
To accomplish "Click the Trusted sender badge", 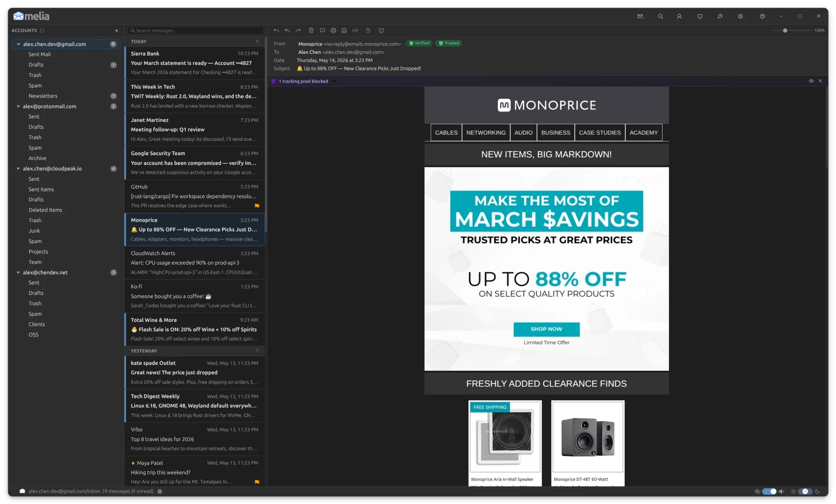I will pos(449,43).
